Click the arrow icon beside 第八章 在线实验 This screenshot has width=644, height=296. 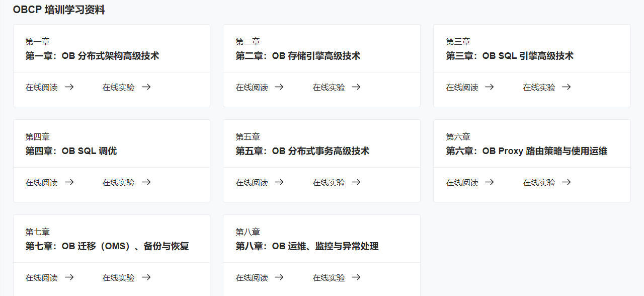click(356, 277)
